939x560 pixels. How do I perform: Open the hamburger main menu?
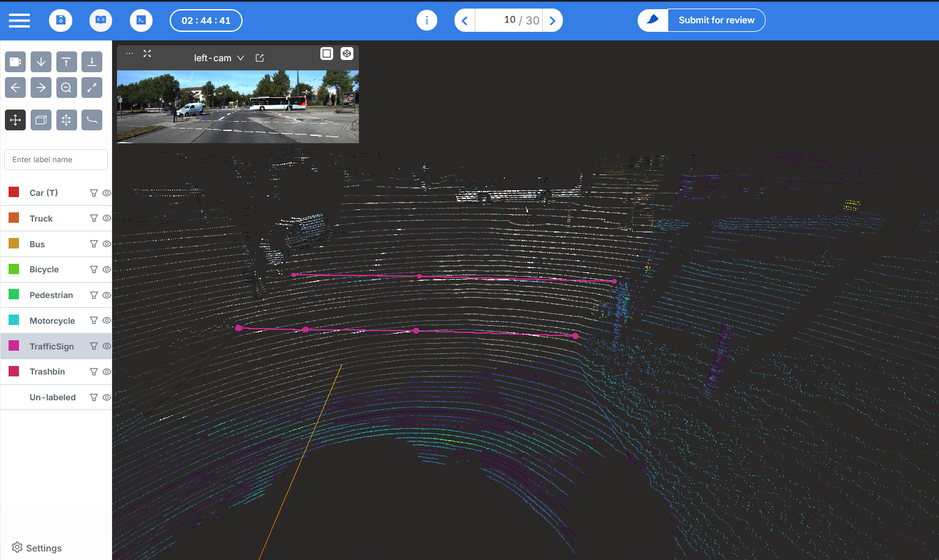tap(19, 20)
